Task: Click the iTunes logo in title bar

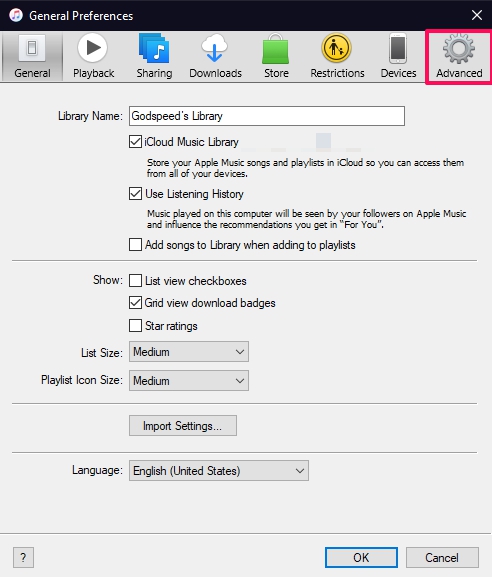Action: tap(16, 15)
